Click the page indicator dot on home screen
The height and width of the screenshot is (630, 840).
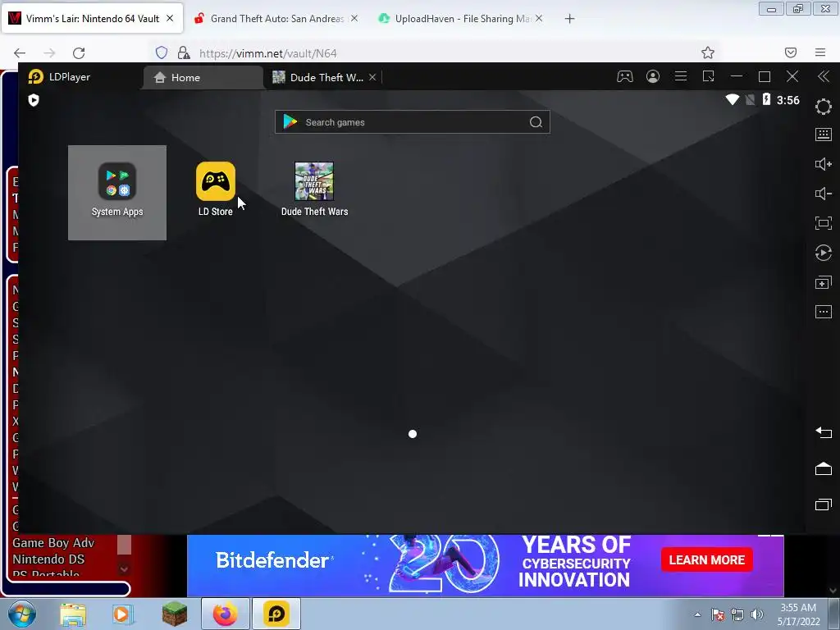point(413,434)
